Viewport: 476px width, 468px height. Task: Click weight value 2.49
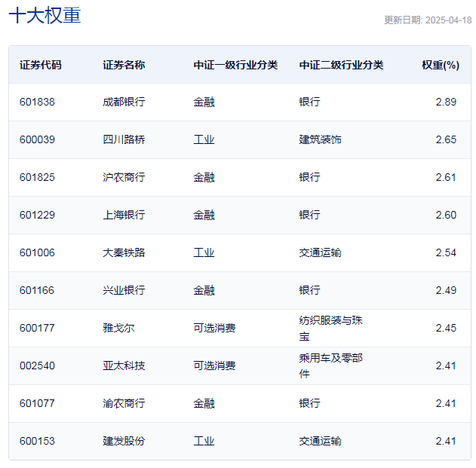[x=446, y=290]
